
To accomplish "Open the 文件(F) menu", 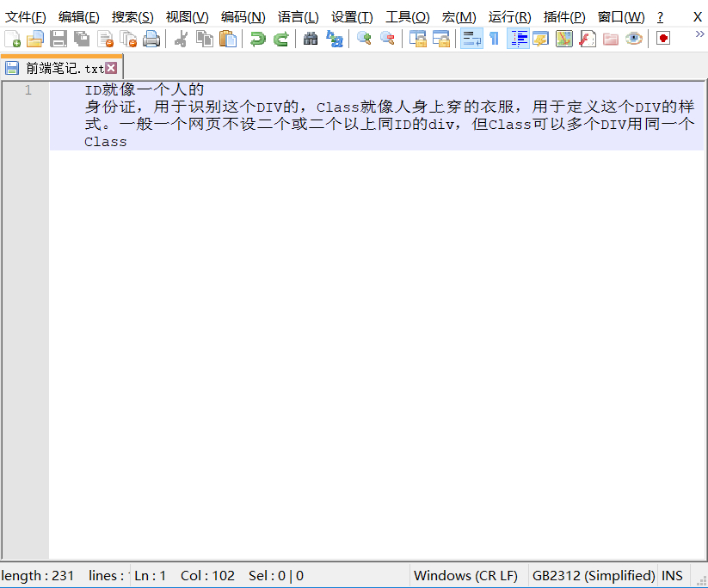I will point(25,17).
